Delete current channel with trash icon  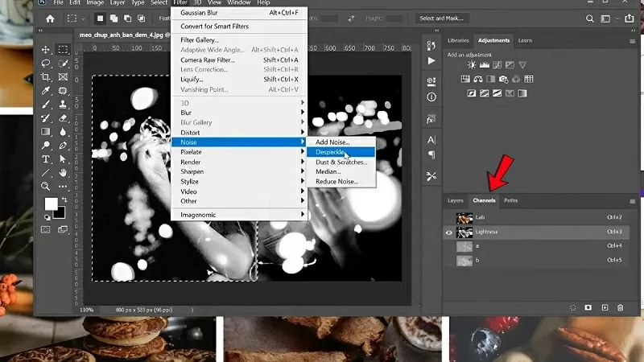[x=620, y=307]
